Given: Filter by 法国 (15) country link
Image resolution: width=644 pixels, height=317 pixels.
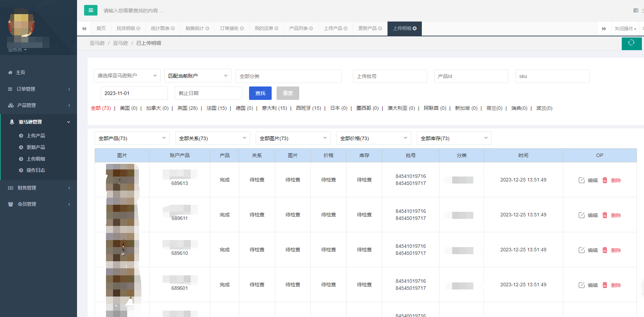Looking at the screenshot, I should 217,108.
